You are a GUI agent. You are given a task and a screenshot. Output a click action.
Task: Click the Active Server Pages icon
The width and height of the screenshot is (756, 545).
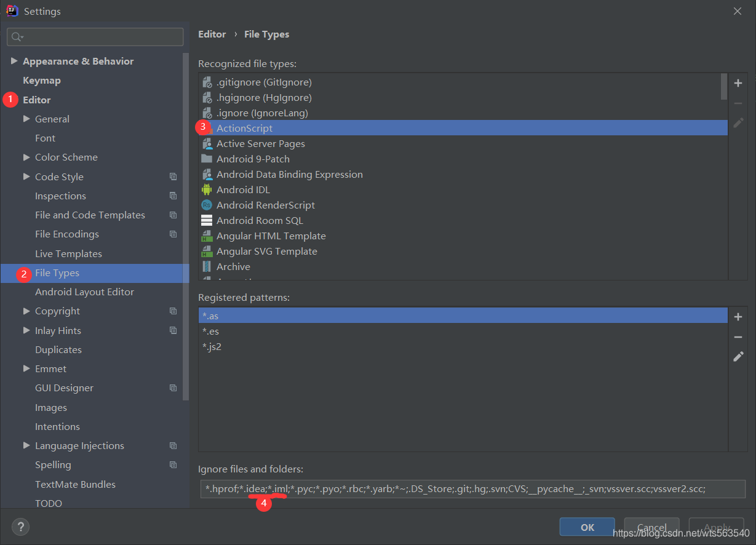[207, 144]
